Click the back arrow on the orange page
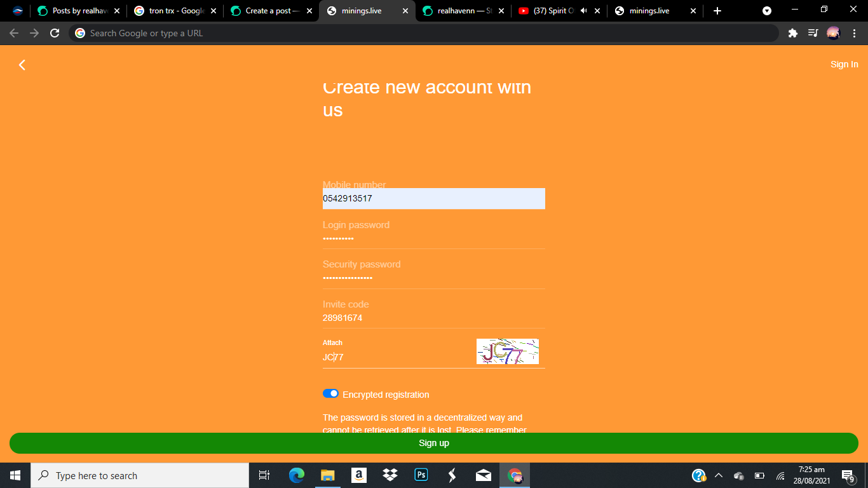 click(22, 64)
